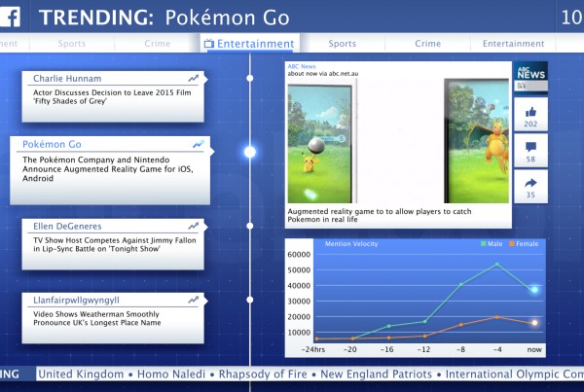Click the '60000' axis label
The width and height of the screenshot is (584, 392).
click(299, 255)
